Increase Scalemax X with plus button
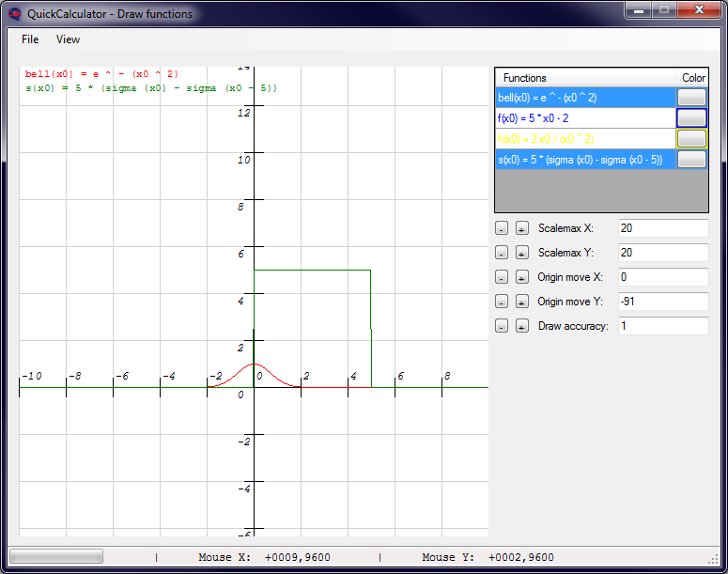This screenshot has height=574, width=728. (x=522, y=228)
